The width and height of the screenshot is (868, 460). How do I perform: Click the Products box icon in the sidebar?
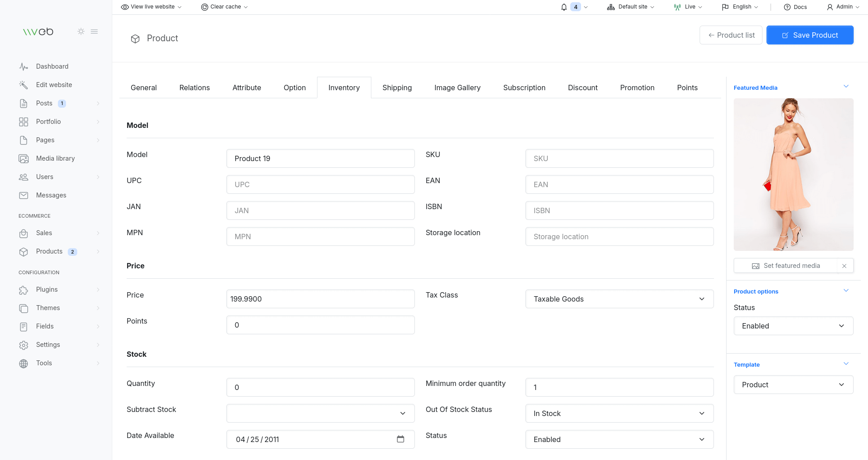click(x=23, y=251)
